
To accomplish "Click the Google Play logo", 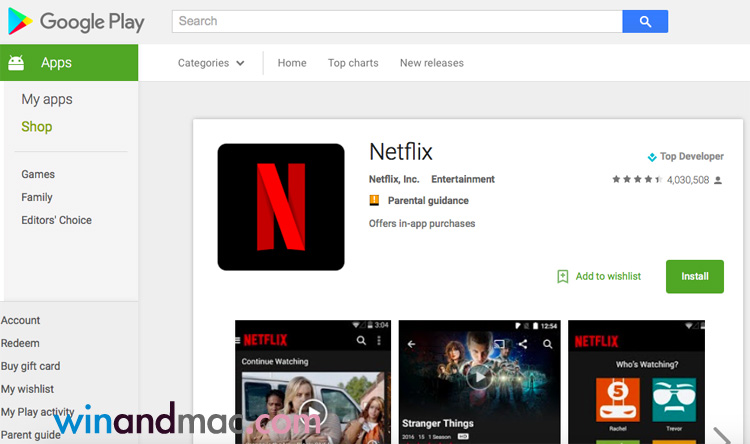I will pyautogui.click(x=76, y=21).
